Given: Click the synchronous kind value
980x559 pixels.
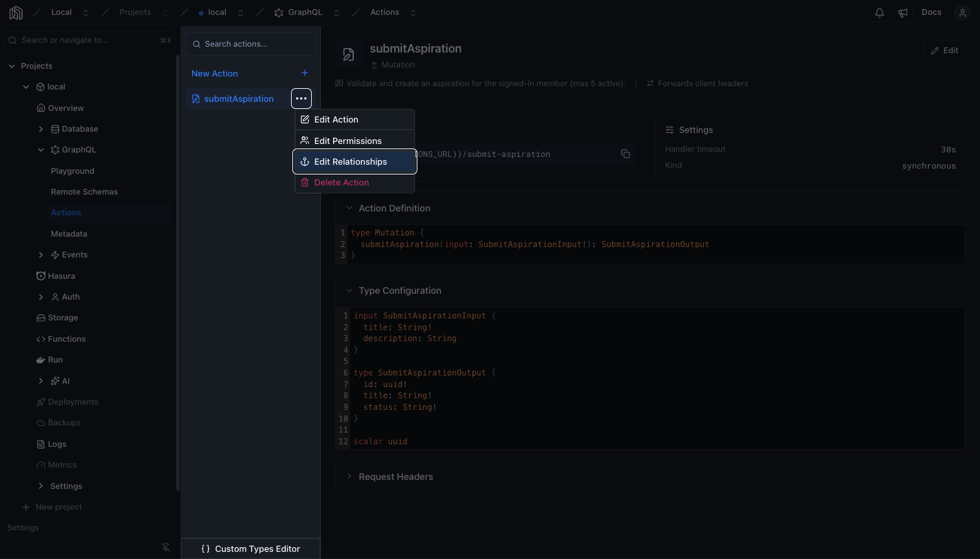Looking at the screenshot, I should point(929,166).
